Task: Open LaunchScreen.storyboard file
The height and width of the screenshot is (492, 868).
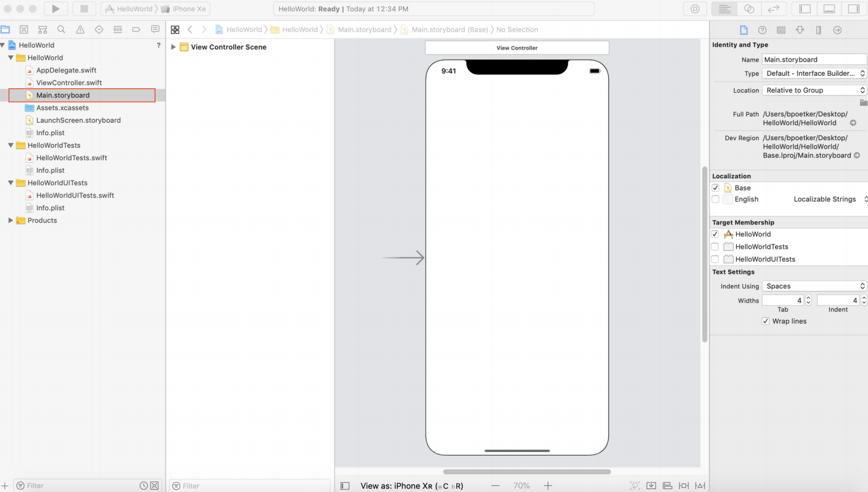Action: coord(78,120)
